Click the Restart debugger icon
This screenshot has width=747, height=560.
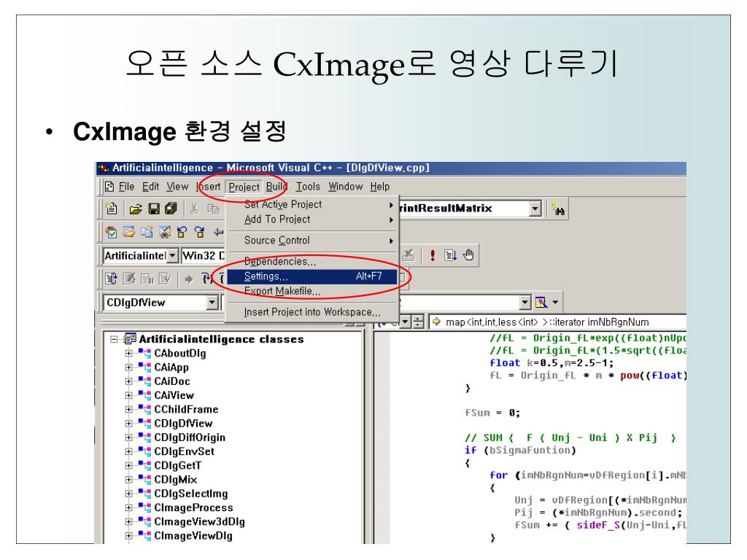[x=111, y=279]
